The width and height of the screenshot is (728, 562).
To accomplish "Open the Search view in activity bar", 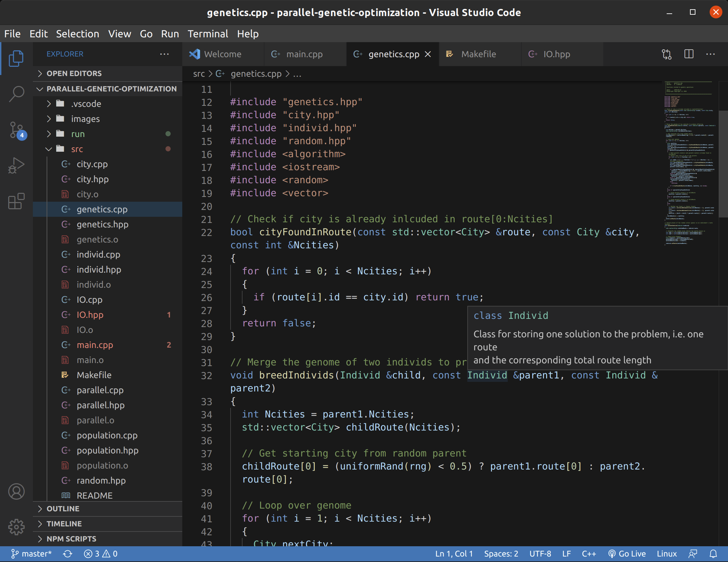I will coord(16,93).
